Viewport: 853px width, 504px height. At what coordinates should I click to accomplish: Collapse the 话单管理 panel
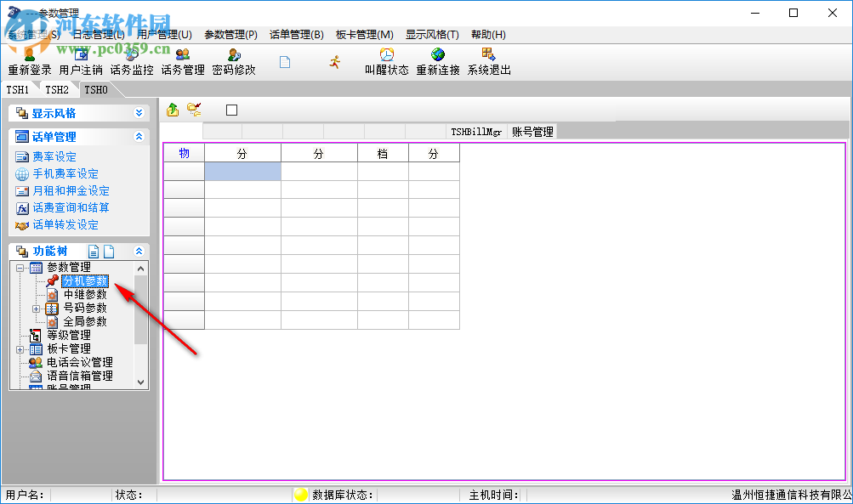(138, 136)
